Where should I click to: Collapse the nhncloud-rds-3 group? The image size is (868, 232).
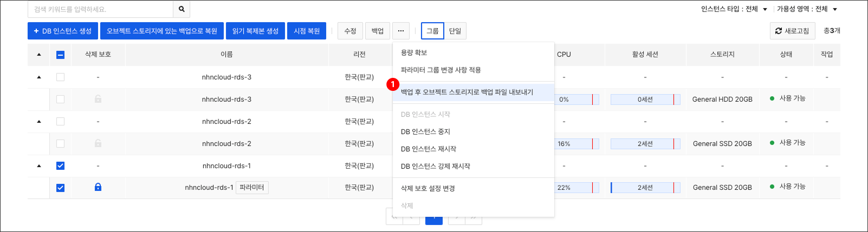coord(39,77)
